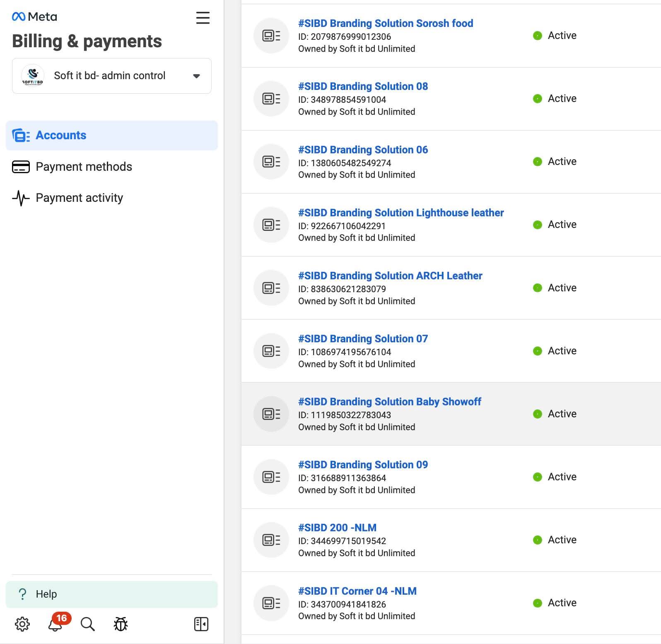Click ad account icon for IT Corner 04 -NLM

271,603
